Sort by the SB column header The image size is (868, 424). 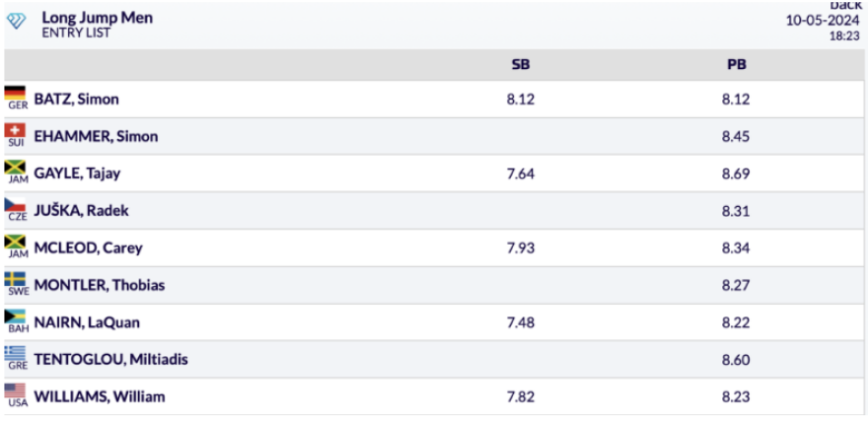(x=521, y=65)
